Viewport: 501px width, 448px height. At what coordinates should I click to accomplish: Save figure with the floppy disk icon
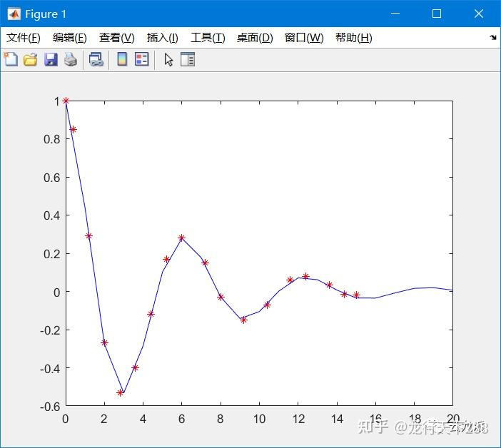pyautogui.click(x=51, y=60)
